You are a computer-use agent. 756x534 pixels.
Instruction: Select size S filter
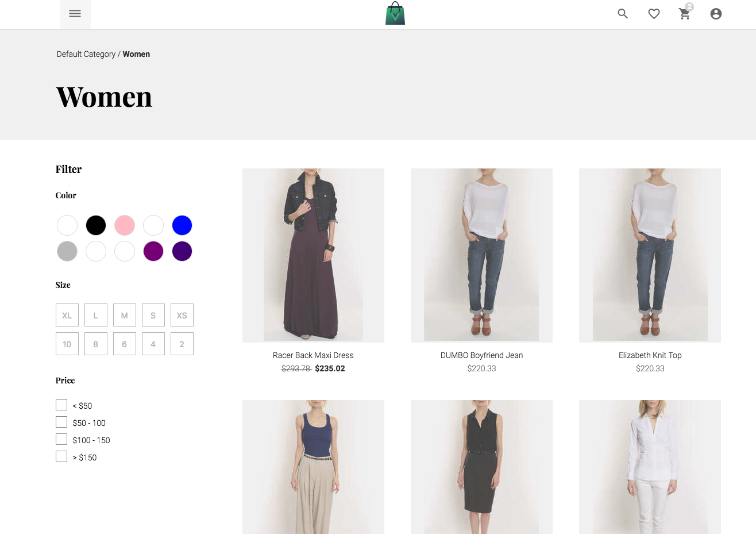click(x=153, y=315)
